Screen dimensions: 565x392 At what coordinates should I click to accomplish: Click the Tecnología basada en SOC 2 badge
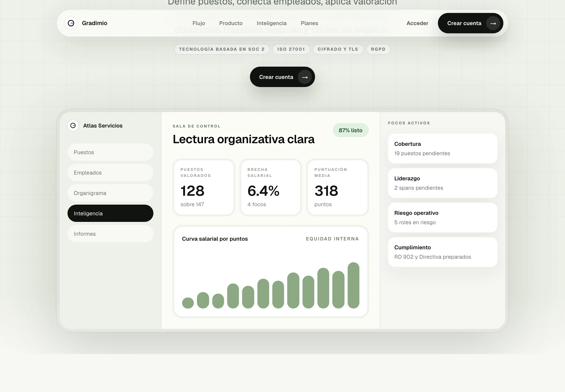(222, 49)
